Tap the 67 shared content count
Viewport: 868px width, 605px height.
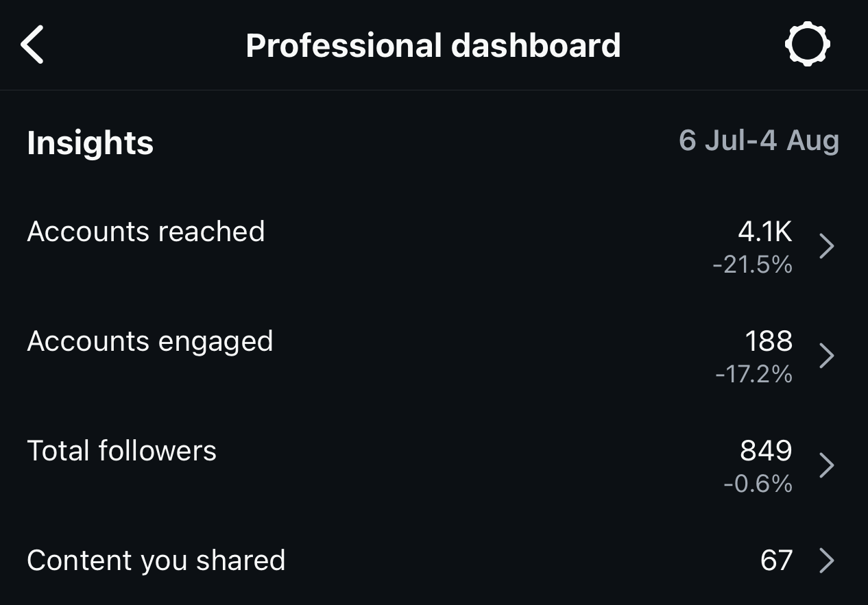click(x=776, y=560)
